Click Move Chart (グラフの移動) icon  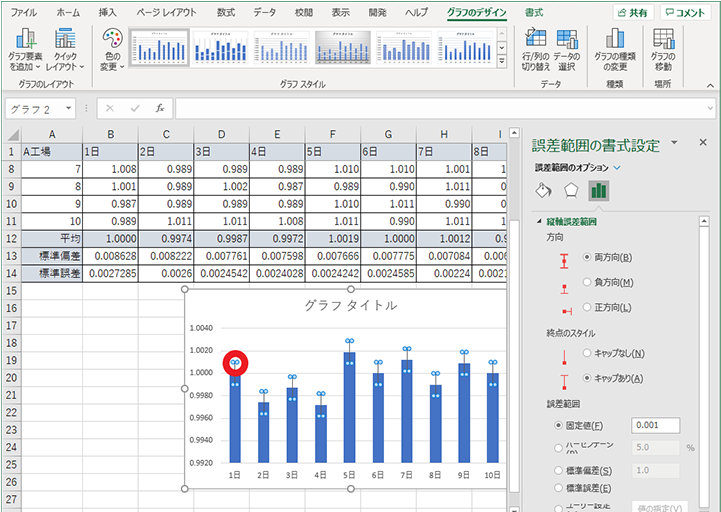tap(663, 50)
